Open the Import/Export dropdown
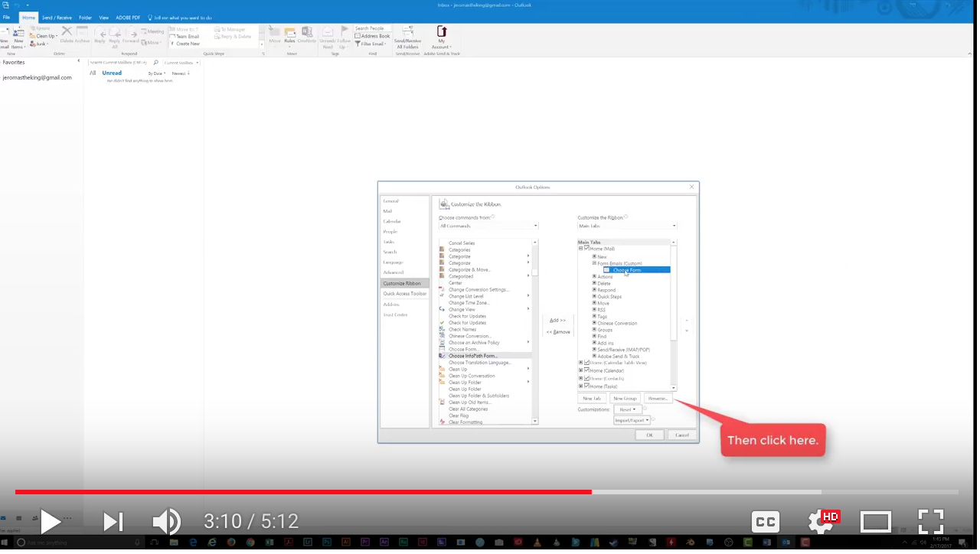This screenshot has height=554, width=980. (632, 420)
